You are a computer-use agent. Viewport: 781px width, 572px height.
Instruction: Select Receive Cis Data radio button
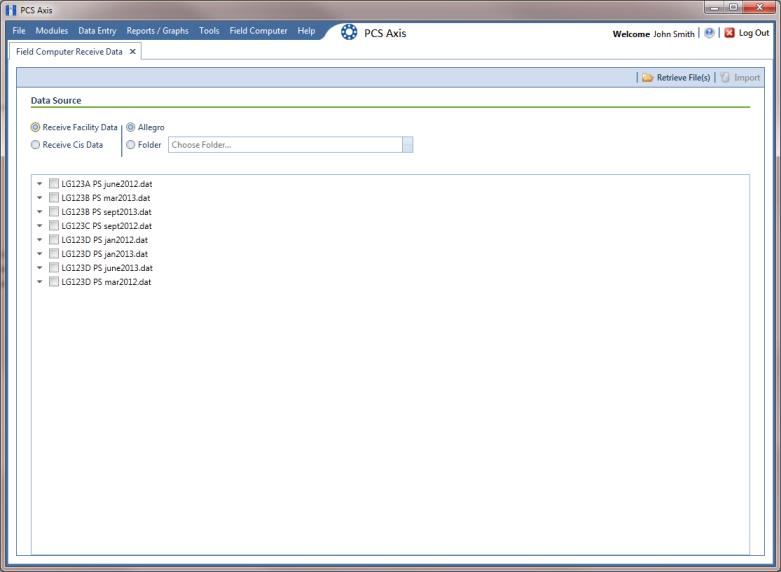[x=35, y=145]
